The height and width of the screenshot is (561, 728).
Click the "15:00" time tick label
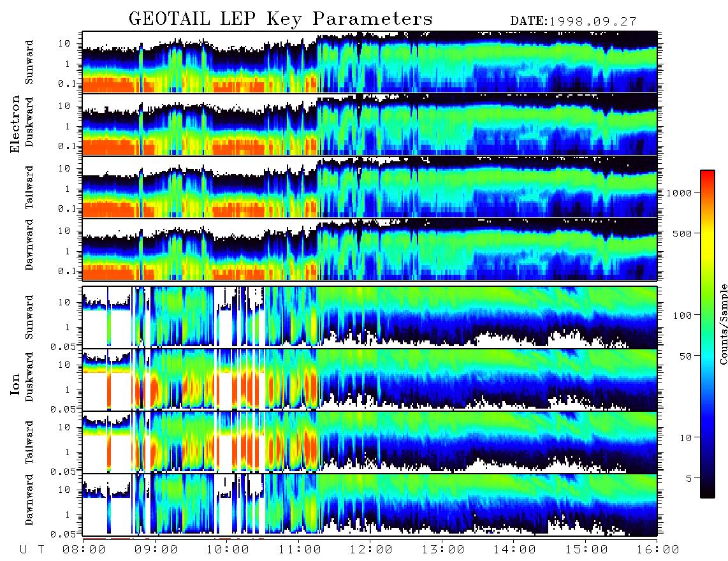point(586,550)
